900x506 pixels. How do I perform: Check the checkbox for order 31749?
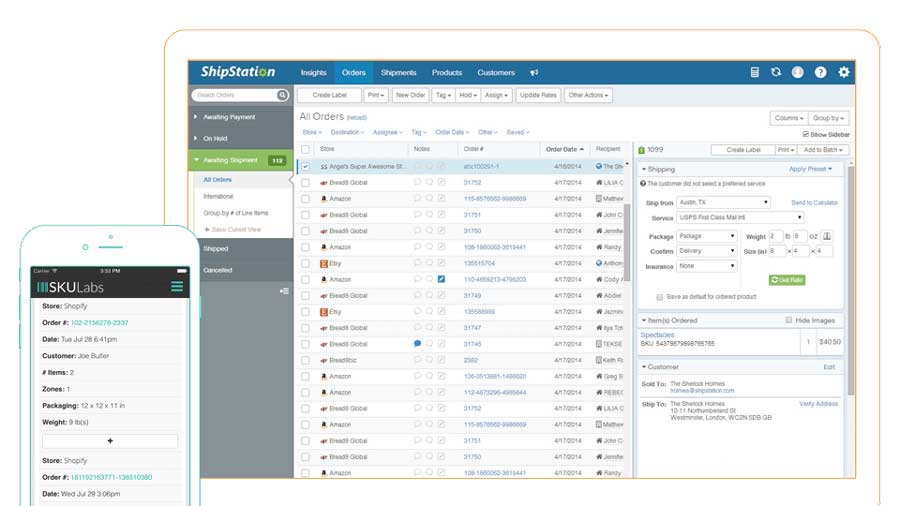(305, 295)
